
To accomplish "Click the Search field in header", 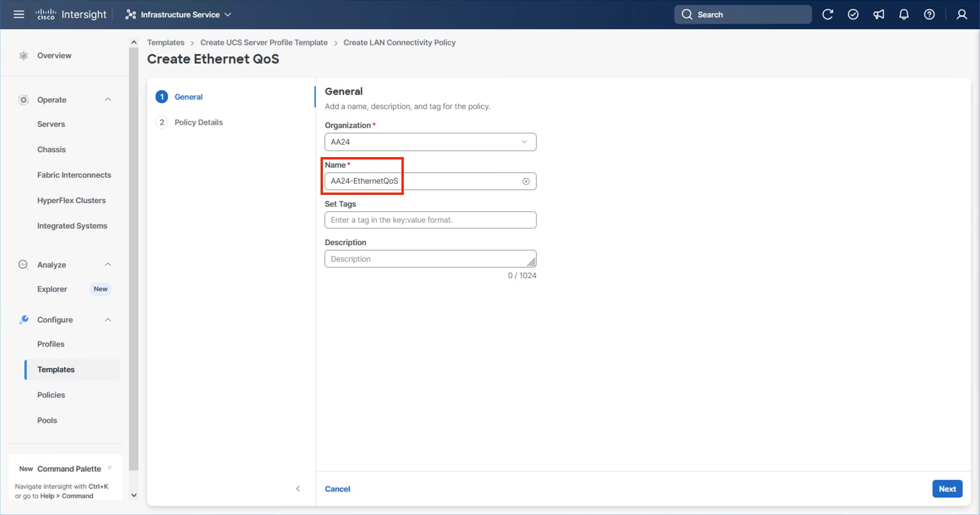I will tap(743, 15).
